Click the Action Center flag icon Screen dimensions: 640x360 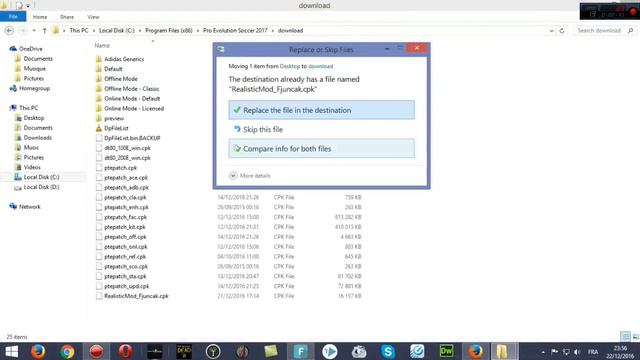tap(554, 351)
